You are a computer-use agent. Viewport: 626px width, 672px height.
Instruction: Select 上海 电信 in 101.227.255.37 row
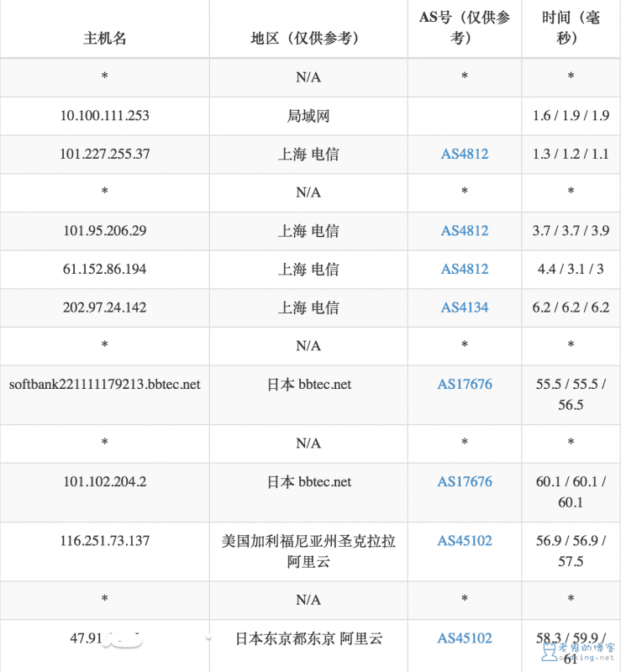pyautogui.click(x=308, y=155)
